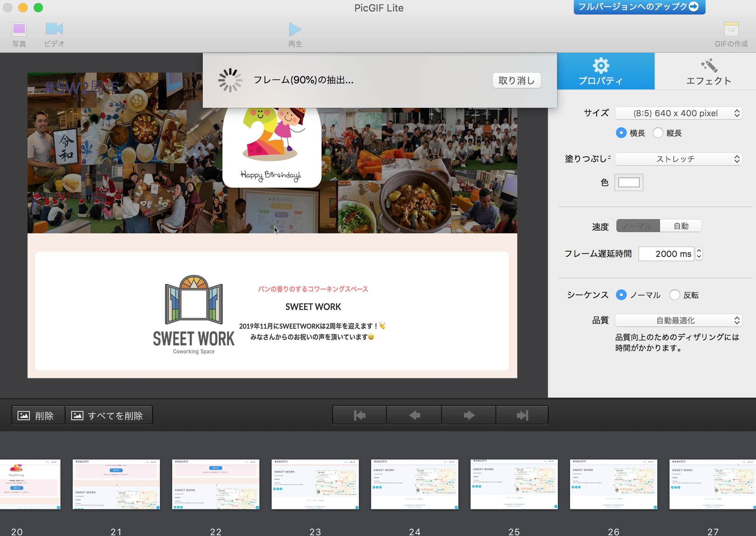
Task: Select frame thumbnail 21
Action: pos(116,484)
